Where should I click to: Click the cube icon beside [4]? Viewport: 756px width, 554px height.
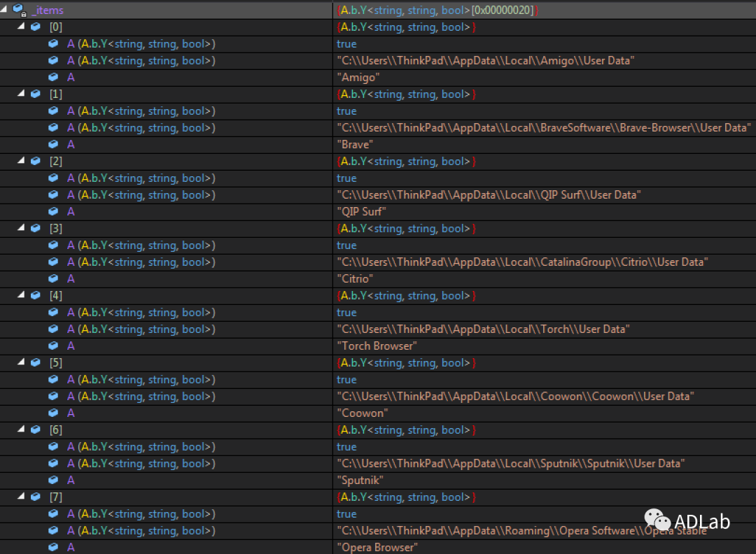36,295
